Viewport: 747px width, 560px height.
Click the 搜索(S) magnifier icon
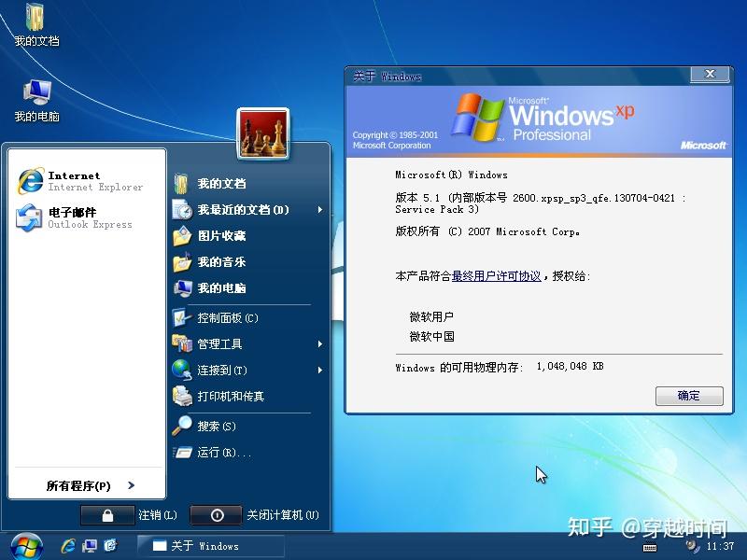tap(182, 426)
